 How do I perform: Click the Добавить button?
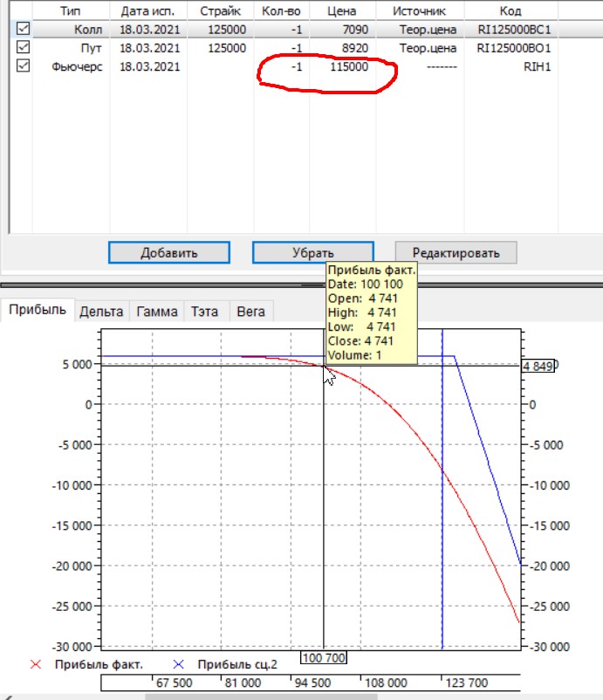tap(169, 253)
